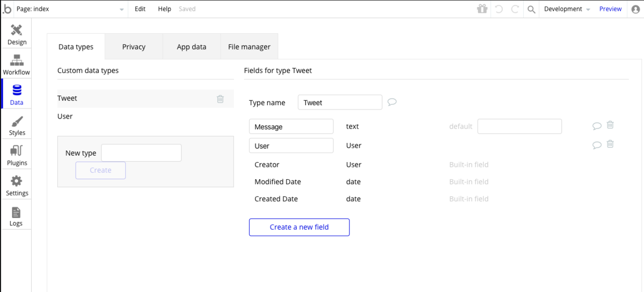Delete the Tweet data type
The width and height of the screenshot is (644, 292).
click(220, 99)
